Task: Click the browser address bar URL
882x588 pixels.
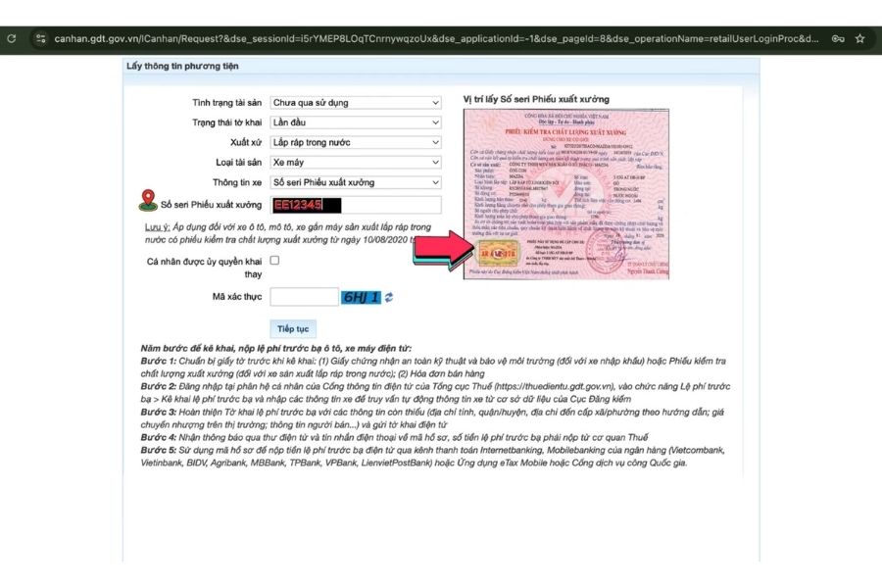Action: pos(436,39)
